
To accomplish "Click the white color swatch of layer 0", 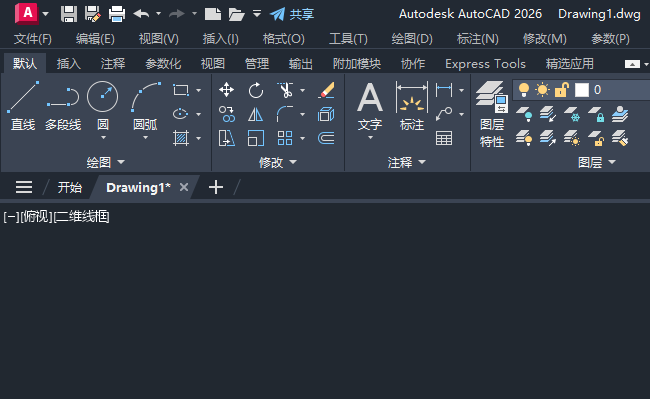I will 582,89.
